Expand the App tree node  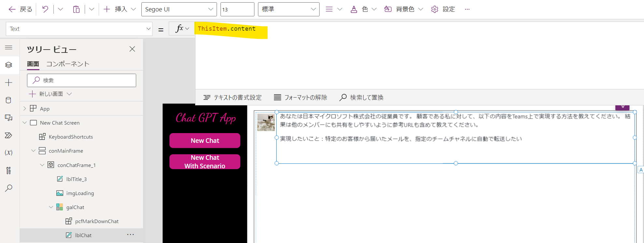25,108
